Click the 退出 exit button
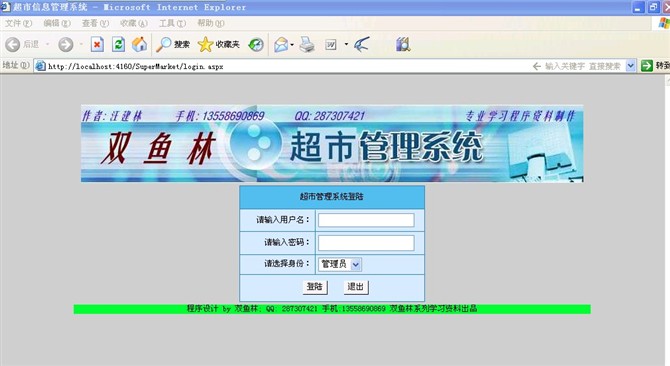The height and width of the screenshot is (366, 670). (356, 287)
